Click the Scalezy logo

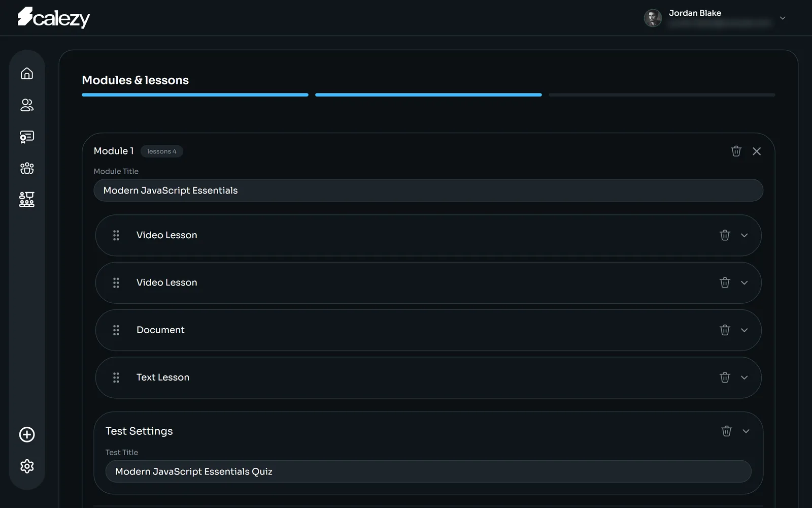click(54, 17)
